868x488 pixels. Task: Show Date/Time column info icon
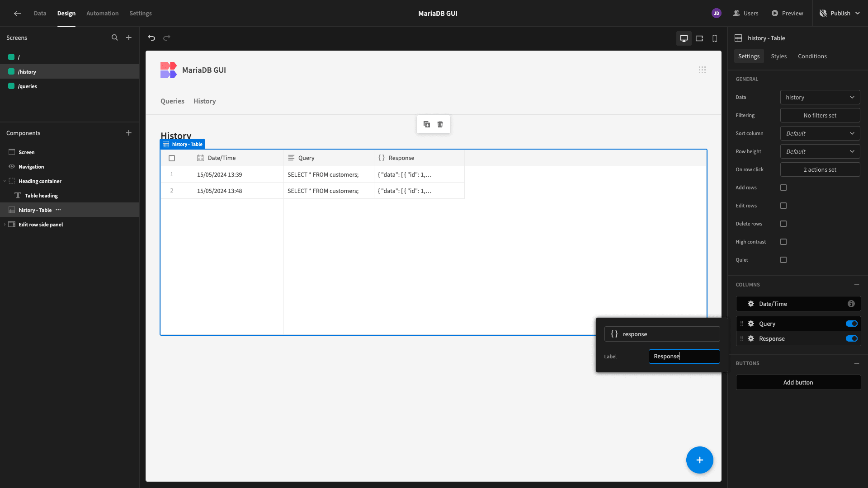(x=851, y=304)
